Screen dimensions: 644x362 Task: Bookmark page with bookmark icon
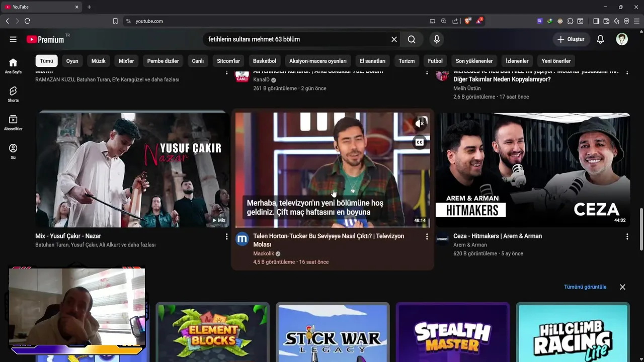(x=115, y=21)
